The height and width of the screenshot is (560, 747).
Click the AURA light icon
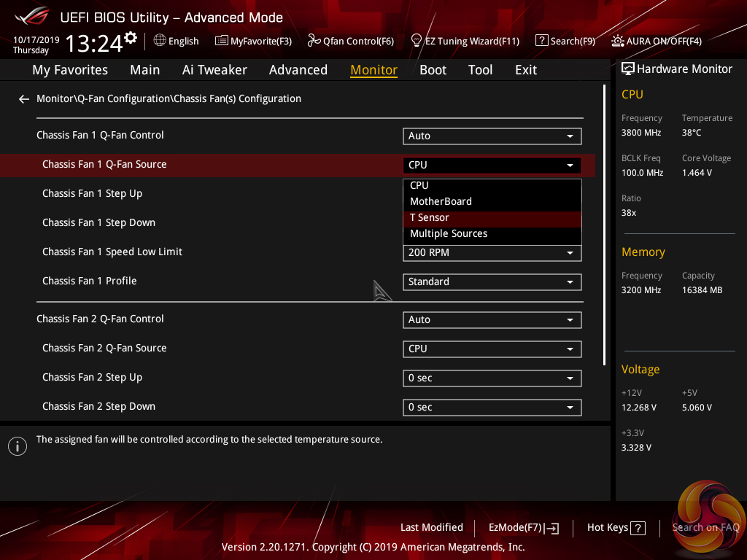pyautogui.click(x=617, y=41)
